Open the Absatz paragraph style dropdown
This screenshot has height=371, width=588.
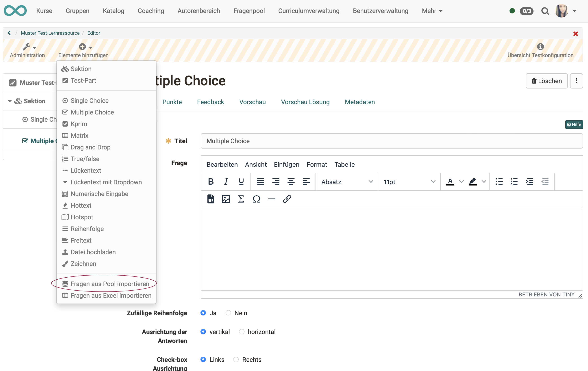click(x=347, y=182)
